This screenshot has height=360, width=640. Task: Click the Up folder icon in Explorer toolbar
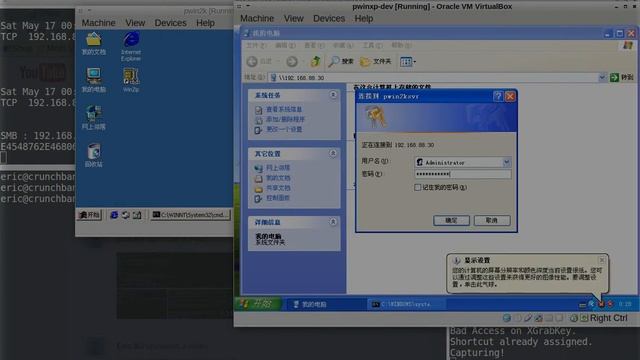click(x=315, y=62)
